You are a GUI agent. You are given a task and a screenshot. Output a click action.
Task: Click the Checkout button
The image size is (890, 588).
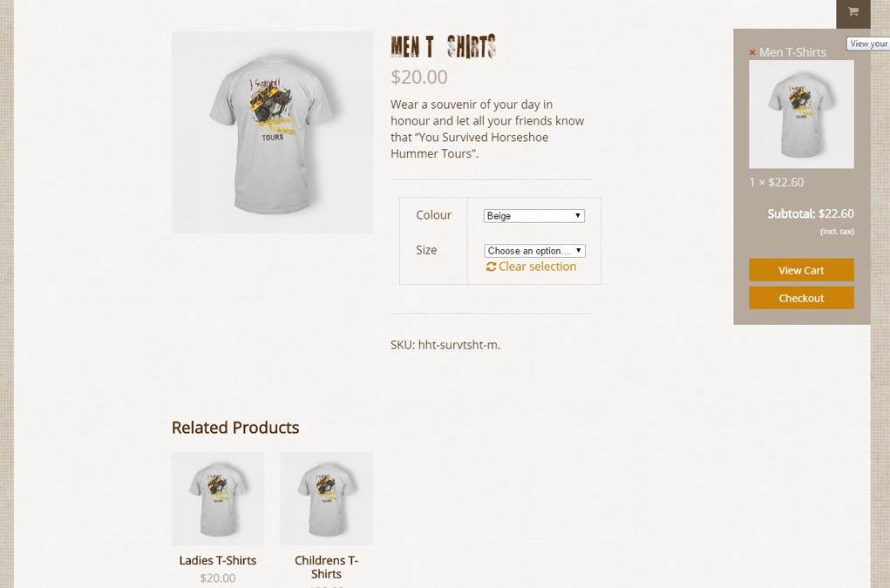(x=801, y=298)
